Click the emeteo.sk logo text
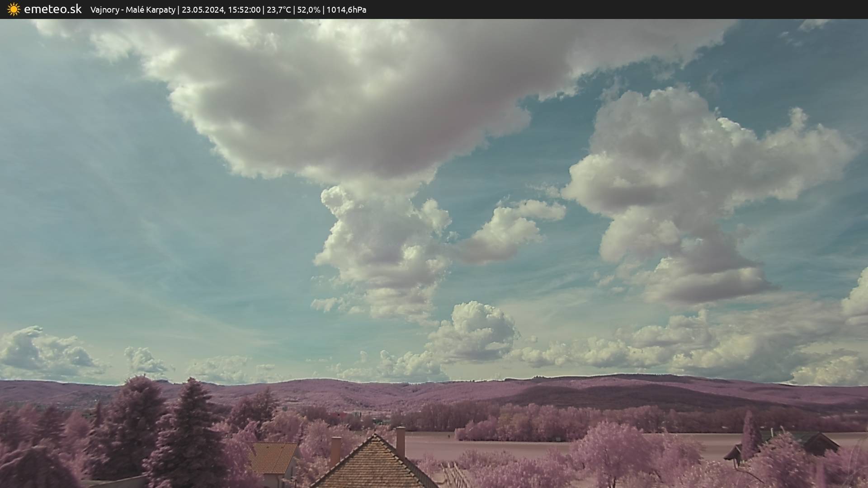 (52, 9)
